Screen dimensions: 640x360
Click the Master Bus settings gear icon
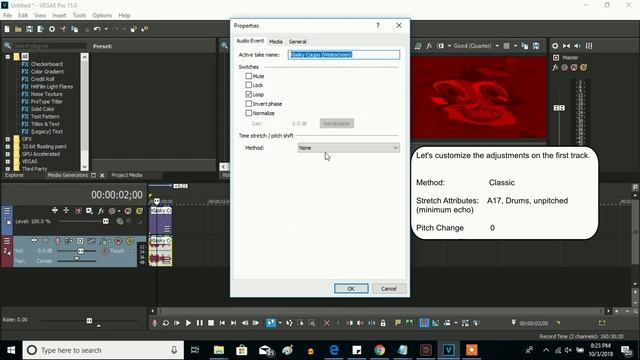pos(555,46)
